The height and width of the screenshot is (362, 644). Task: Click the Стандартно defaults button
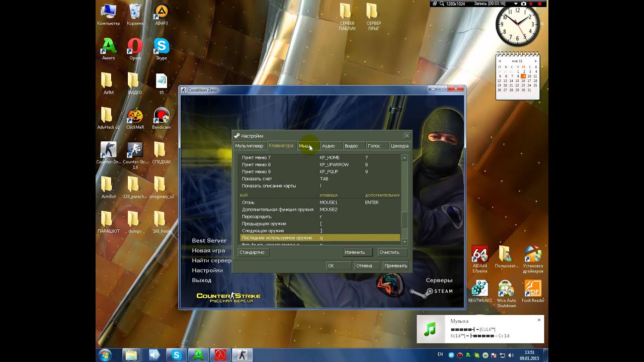click(x=253, y=252)
